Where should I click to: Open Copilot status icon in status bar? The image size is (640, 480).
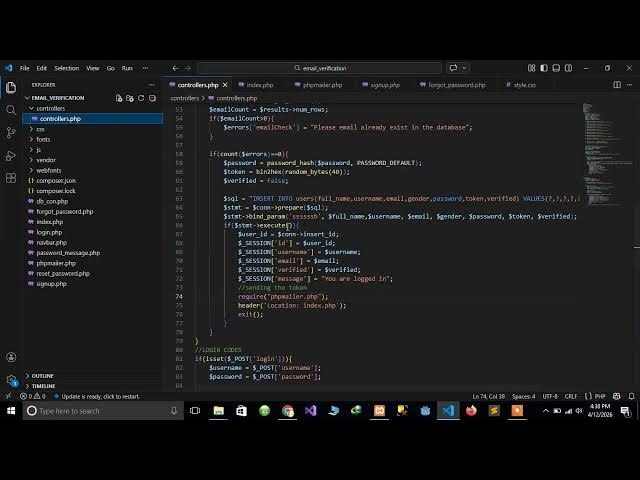[617, 396]
